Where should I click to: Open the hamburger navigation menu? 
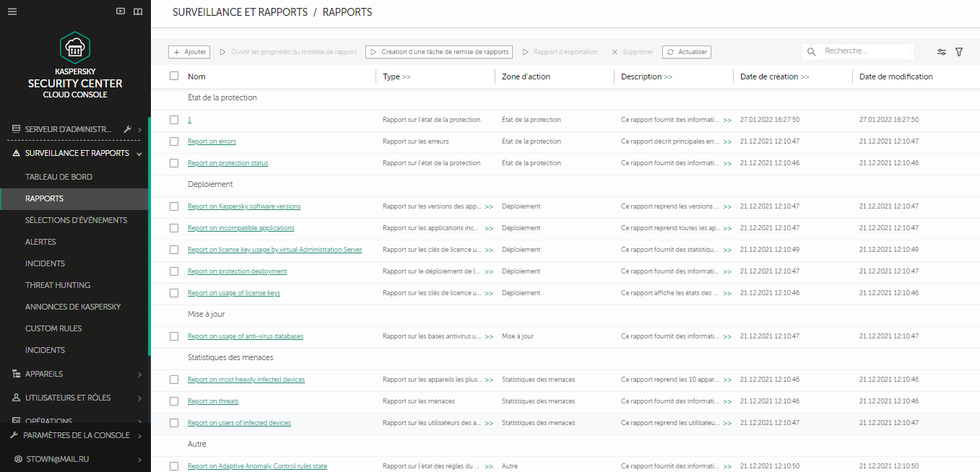[x=11, y=11]
